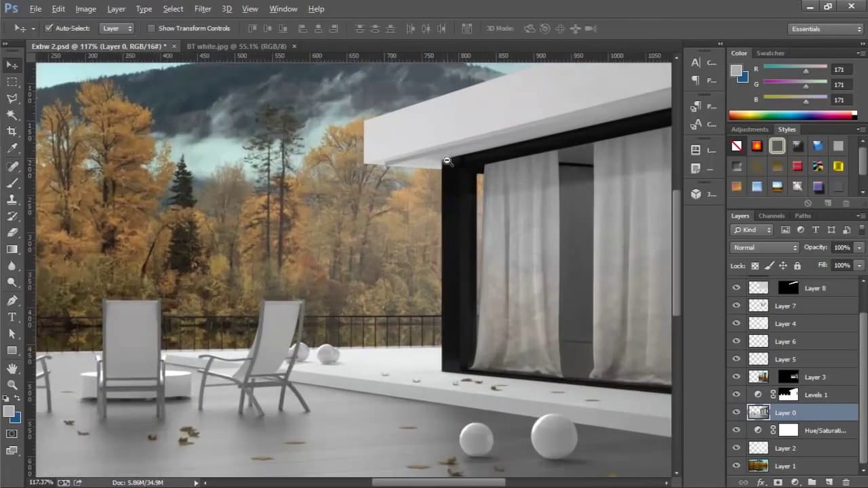
Task: Hide the Levels 1 adjustment layer
Action: pyautogui.click(x=736, y=394)
